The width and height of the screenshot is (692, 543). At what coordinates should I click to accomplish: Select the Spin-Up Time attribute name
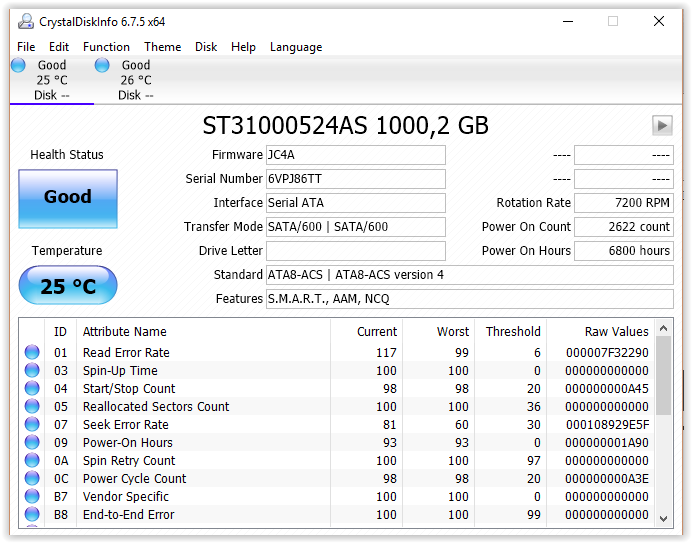120,370
